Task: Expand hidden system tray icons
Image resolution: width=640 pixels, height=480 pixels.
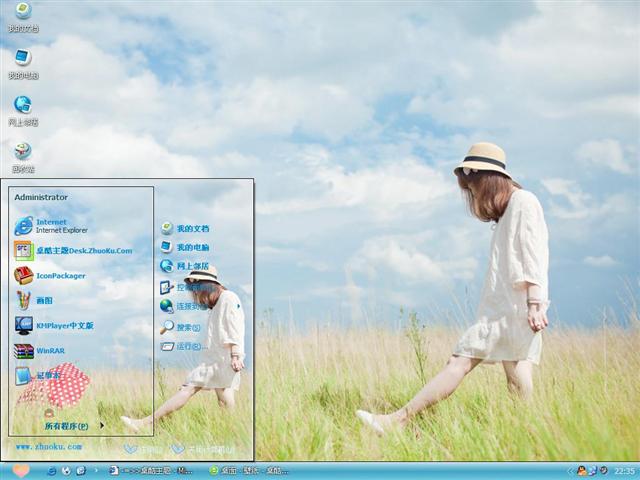Action: (x=570, y=471)
